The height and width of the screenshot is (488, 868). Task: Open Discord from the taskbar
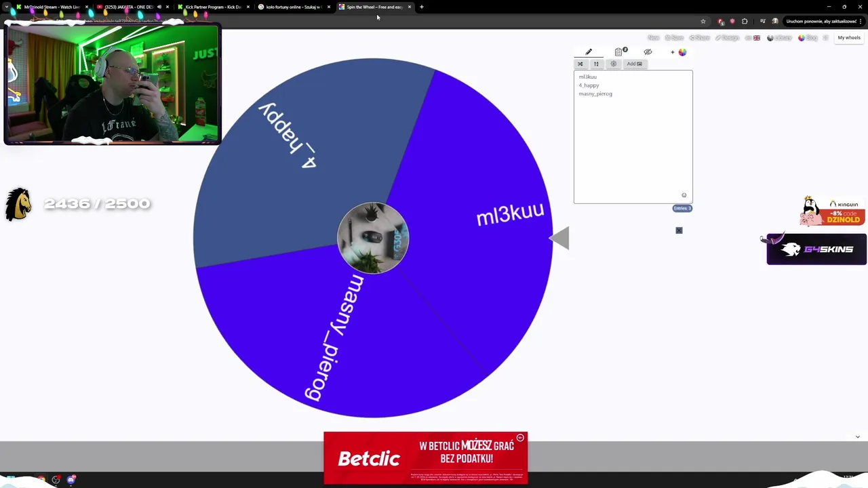pyautogui.click(x=71, y=480)
